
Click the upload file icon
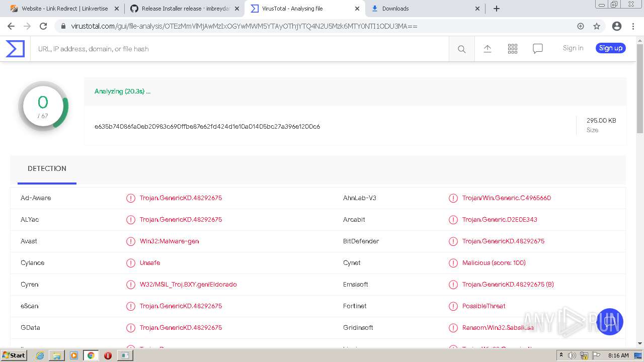pos(487,49)
